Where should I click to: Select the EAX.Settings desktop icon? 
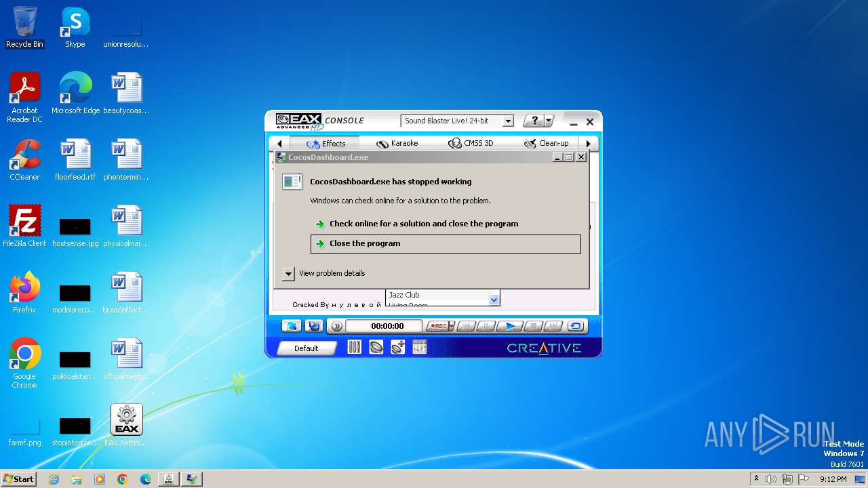[126, 426]
